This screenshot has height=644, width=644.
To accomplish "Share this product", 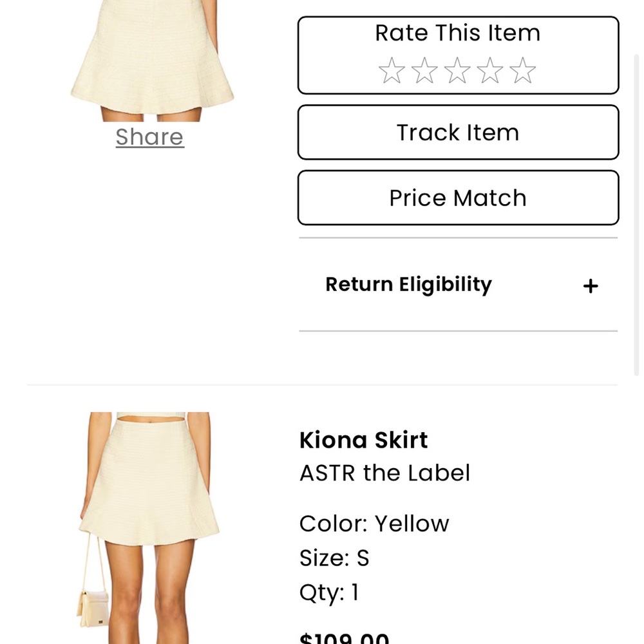I will [149, 137].
